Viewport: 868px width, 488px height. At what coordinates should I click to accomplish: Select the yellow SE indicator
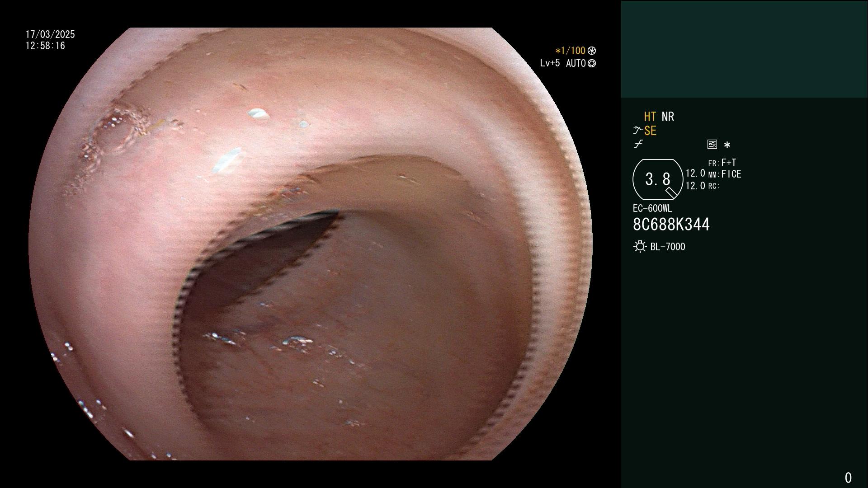[650, 131]
